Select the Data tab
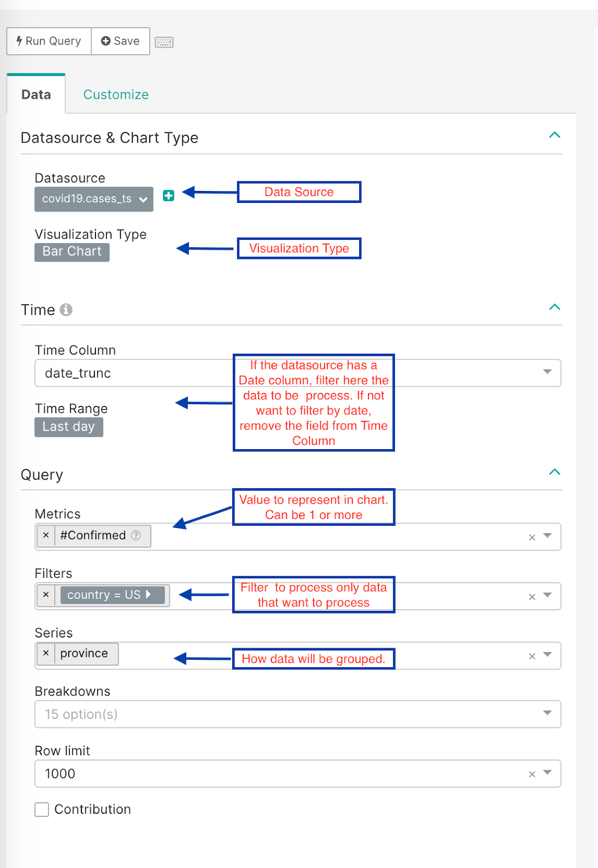Screen dimensions: 598x868 tap(36, 94)
